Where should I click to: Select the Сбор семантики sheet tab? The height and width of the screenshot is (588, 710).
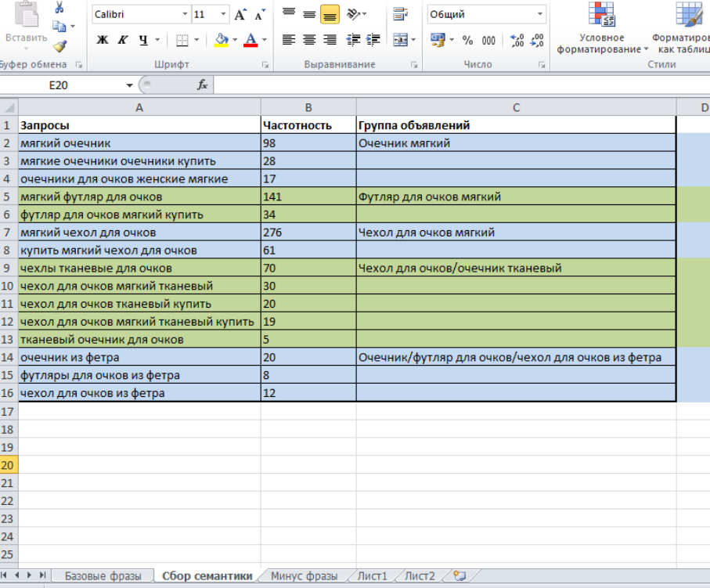(x=207, y=576)
